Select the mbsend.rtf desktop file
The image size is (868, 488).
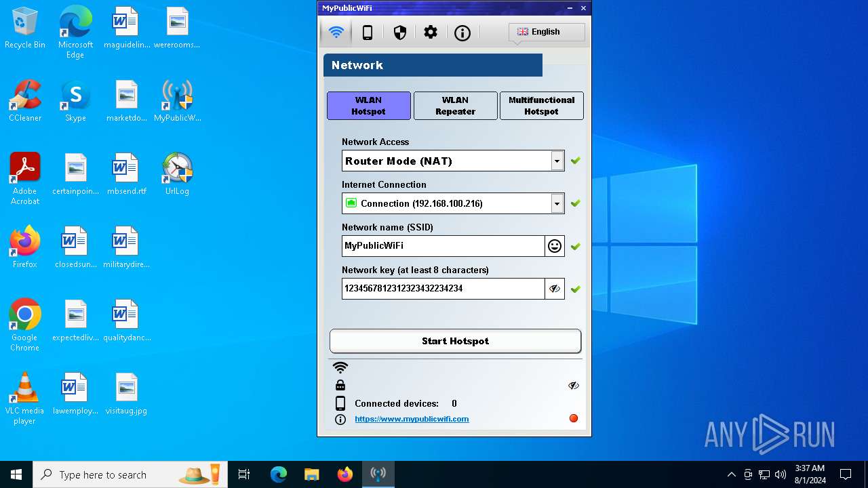pyautogui.click(x=126, y=175)
